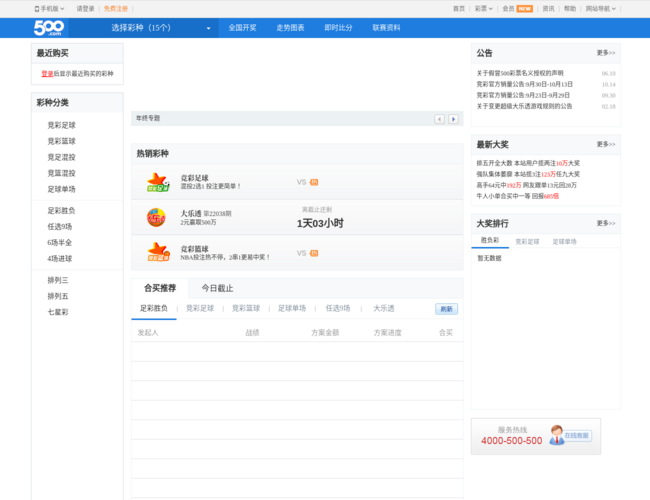Open 4场进球 in the sidebar
This screenshot has height=500, width=650.
click(59, 259)
